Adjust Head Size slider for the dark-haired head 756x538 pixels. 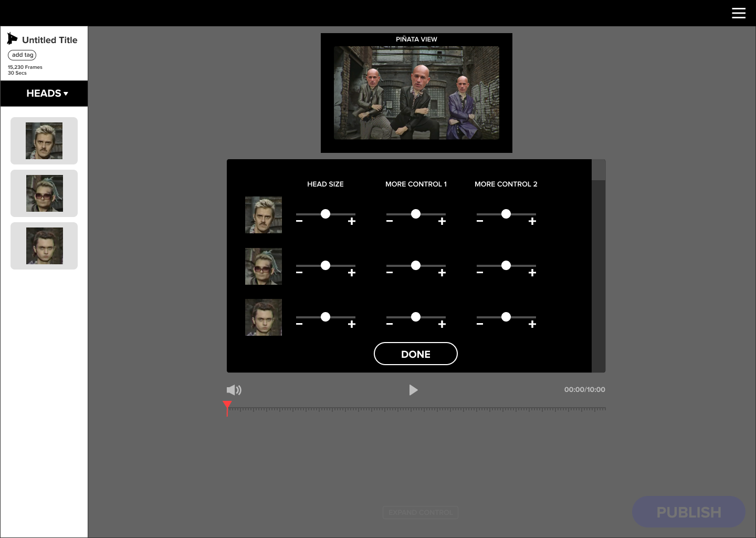(x=325, y=317)
